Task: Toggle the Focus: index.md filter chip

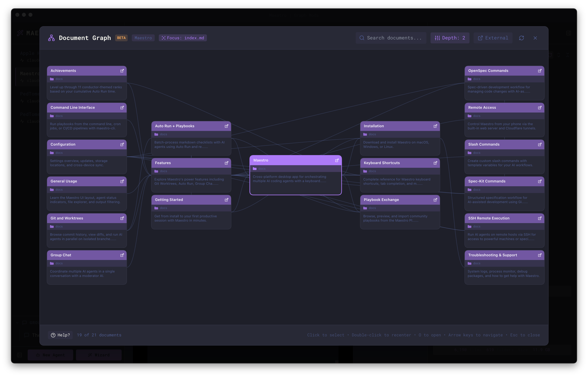Action: 183,38
